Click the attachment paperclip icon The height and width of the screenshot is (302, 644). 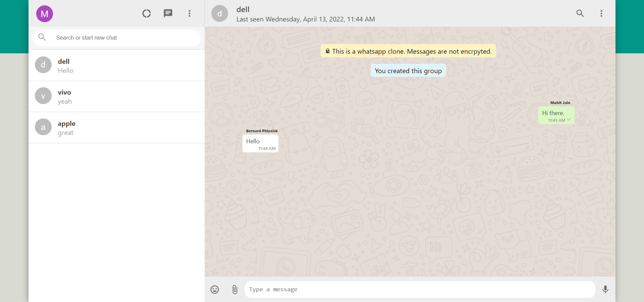234,289
